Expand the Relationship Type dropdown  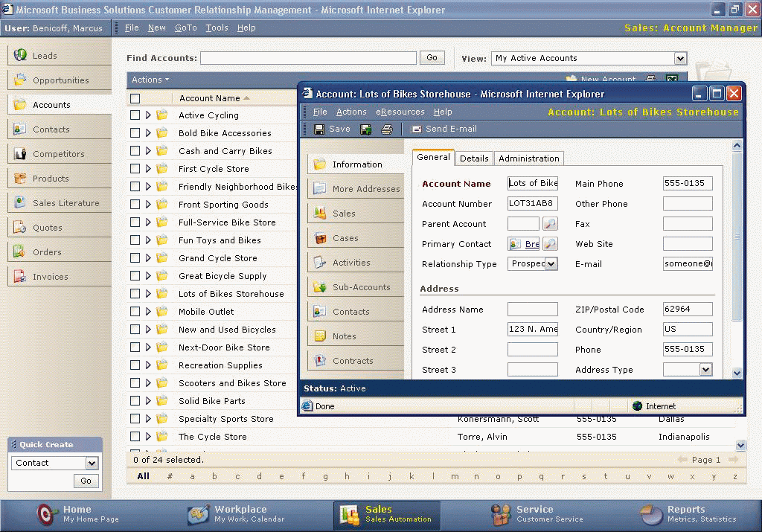click(551, 264)
